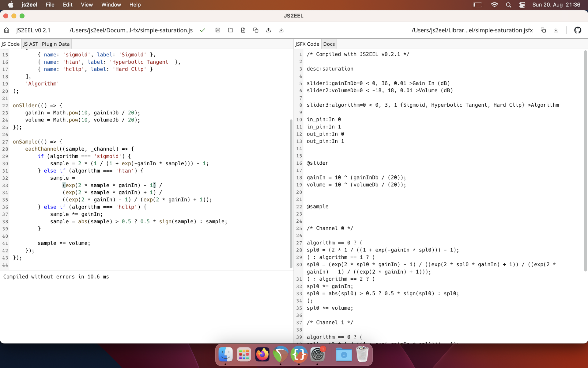Download the JS file from the left toolbar
This screenshot has height=368, width=588.
281,30
